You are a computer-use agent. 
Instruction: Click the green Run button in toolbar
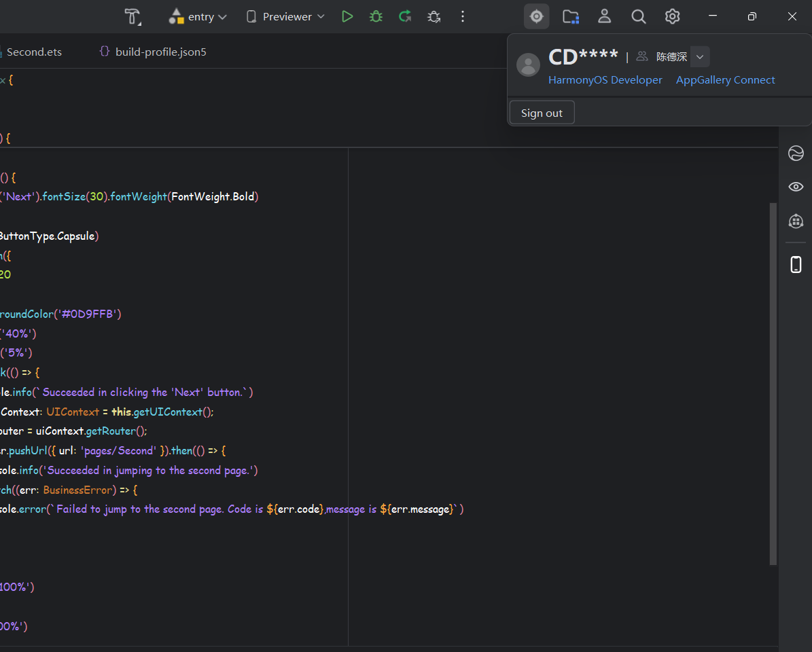tap(347, 16)
